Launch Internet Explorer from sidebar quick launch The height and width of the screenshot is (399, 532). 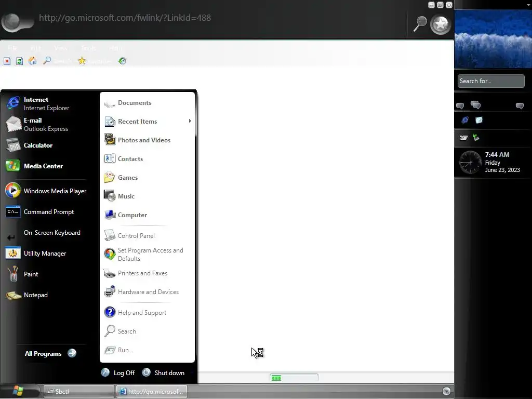(465, 120)
